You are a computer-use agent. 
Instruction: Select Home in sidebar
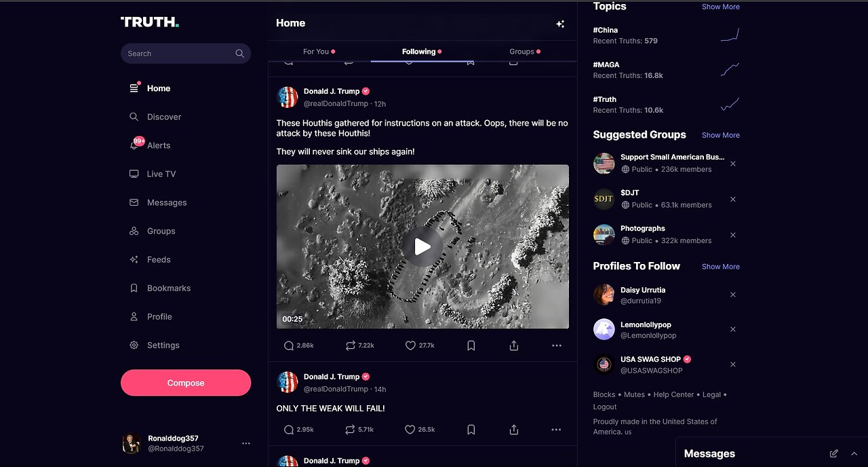(x=150, y=88)
